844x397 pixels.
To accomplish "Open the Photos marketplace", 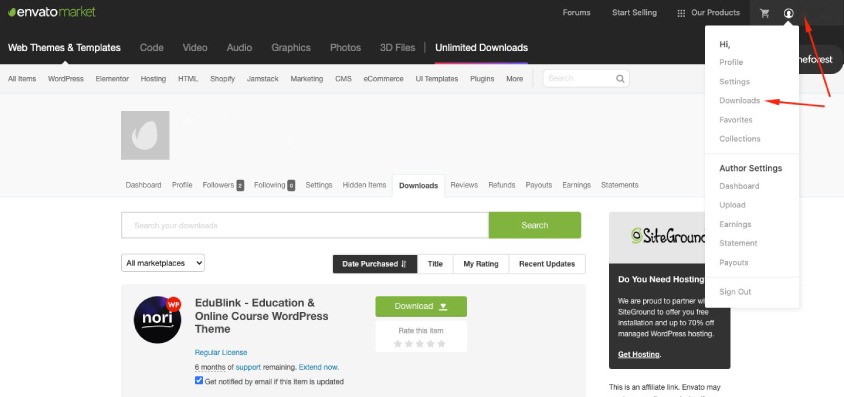I will [346, 48].
